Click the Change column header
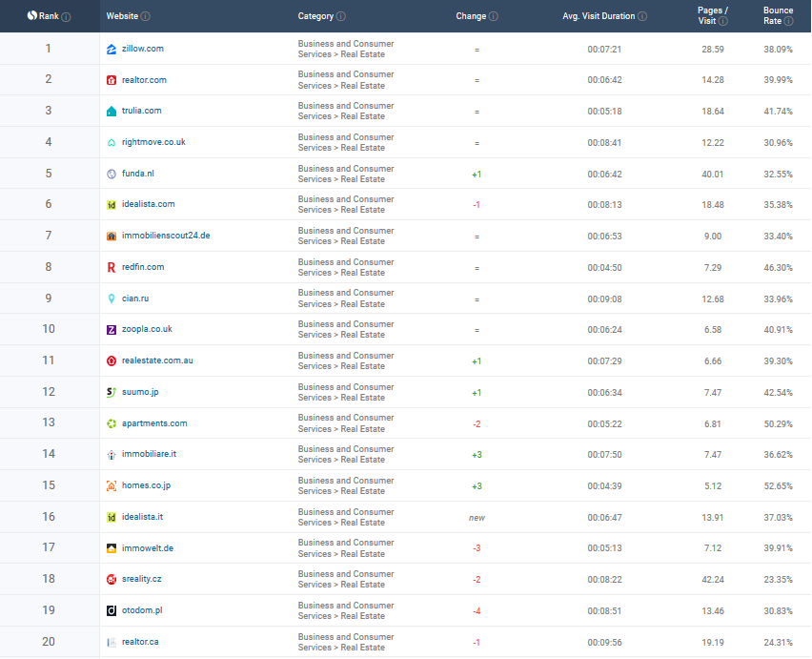Viewport: 812px width, 659px height. click(471, 16)
